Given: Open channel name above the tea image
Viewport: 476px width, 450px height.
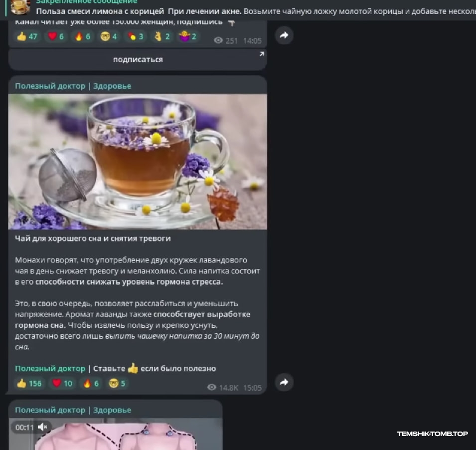Looking at the screenshot, I should click(73, 86).
